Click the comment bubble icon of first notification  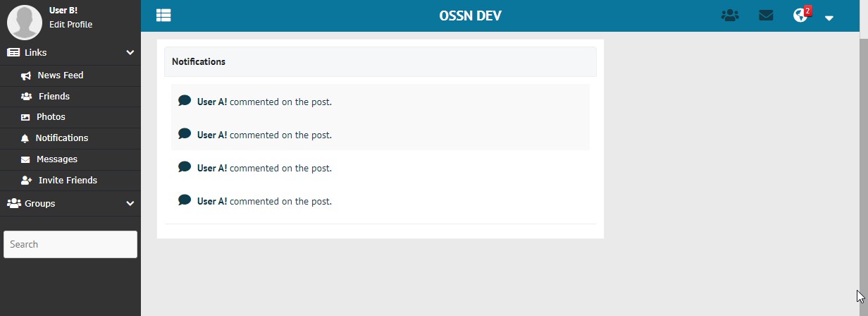point(185,101)
